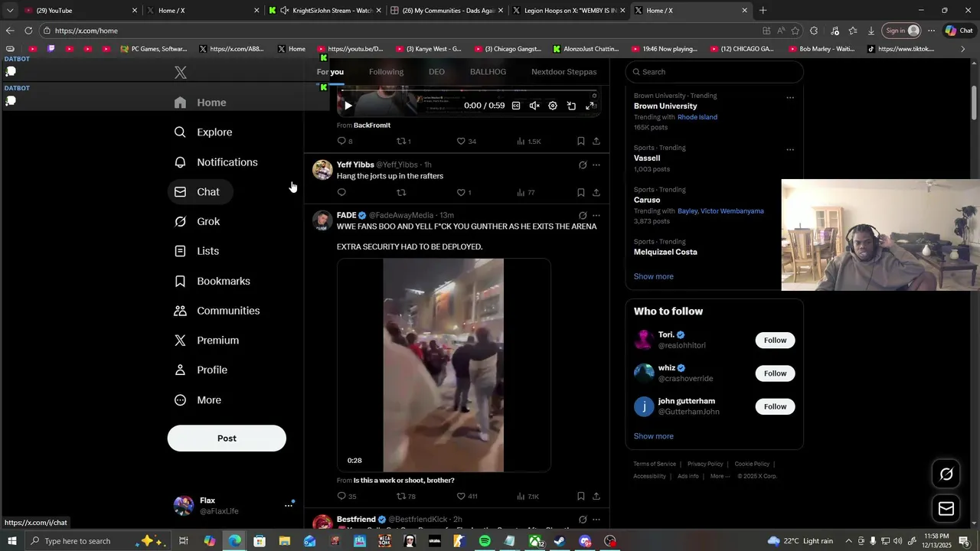This screenshot has width=980, height=551.
Task: Repost the Yeff Yibbs post
Action: coord(401,192)
